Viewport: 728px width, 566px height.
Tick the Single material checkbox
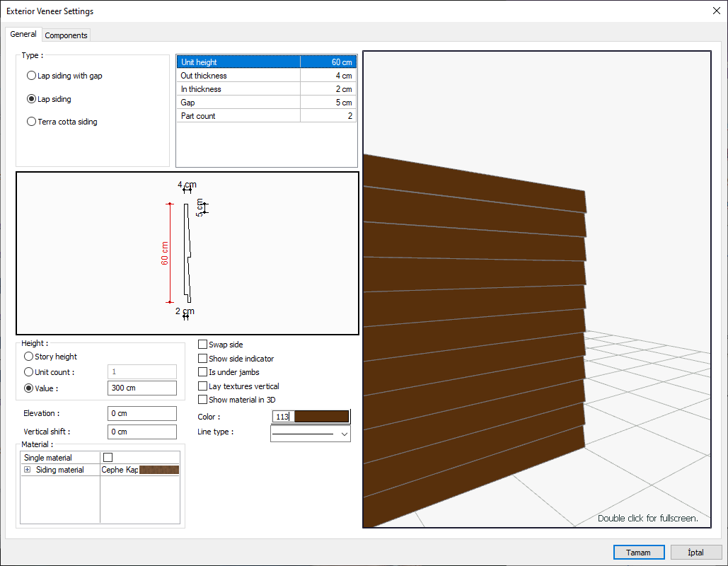(108, 458)
